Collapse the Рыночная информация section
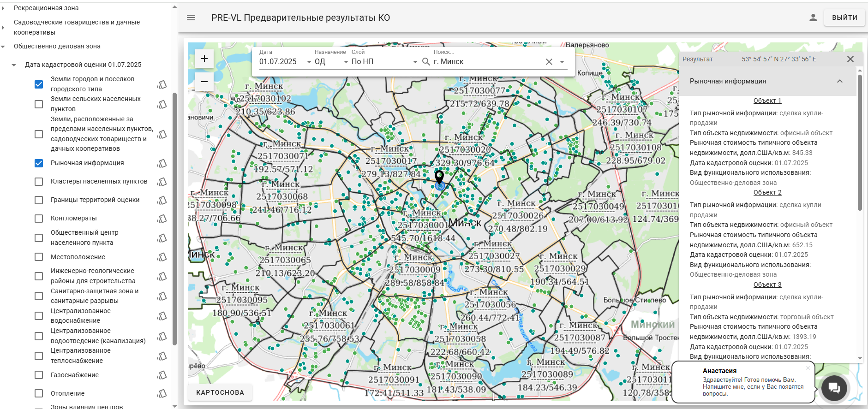 pos(839,81)
